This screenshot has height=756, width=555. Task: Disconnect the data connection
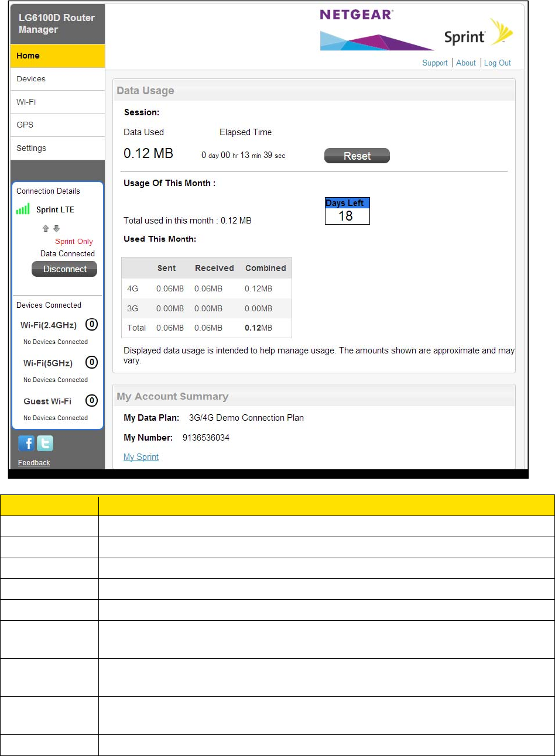pos(64,269)
